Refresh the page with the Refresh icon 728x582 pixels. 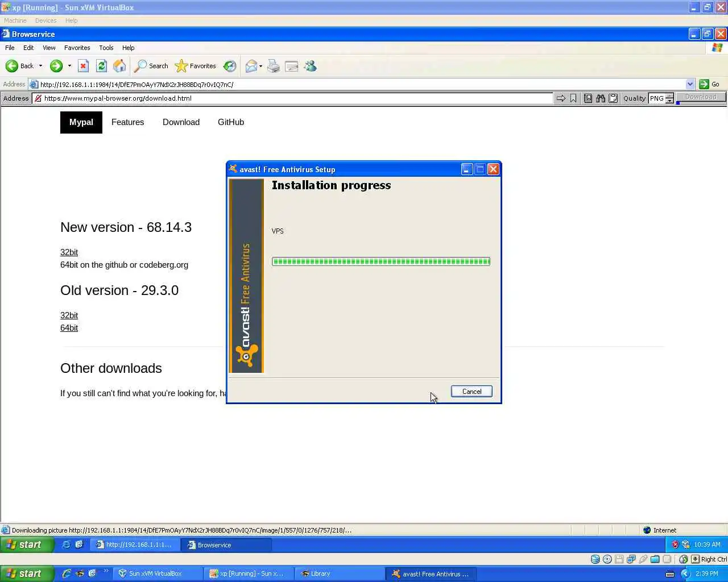coord(101,66)
